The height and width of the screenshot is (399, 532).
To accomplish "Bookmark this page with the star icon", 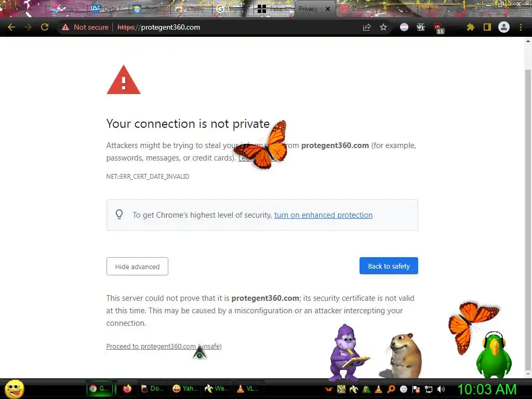I will point(383,27).
